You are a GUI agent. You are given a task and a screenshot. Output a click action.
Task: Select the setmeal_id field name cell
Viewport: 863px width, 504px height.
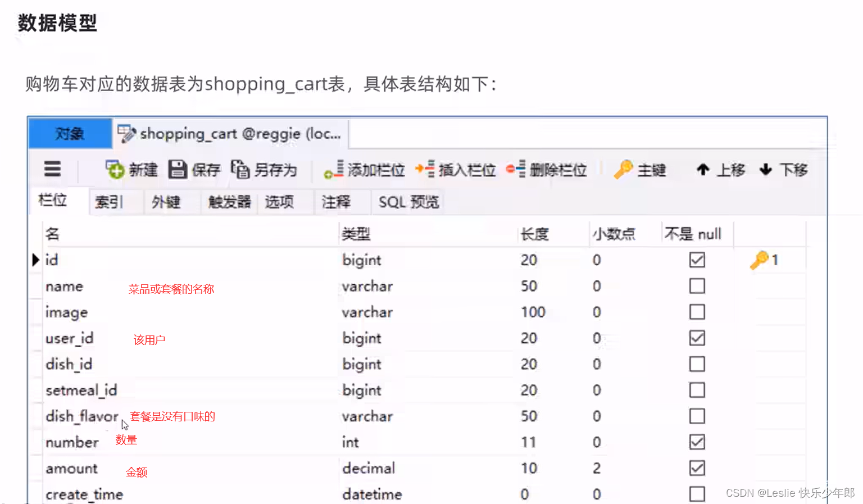(x=191, y=390)
